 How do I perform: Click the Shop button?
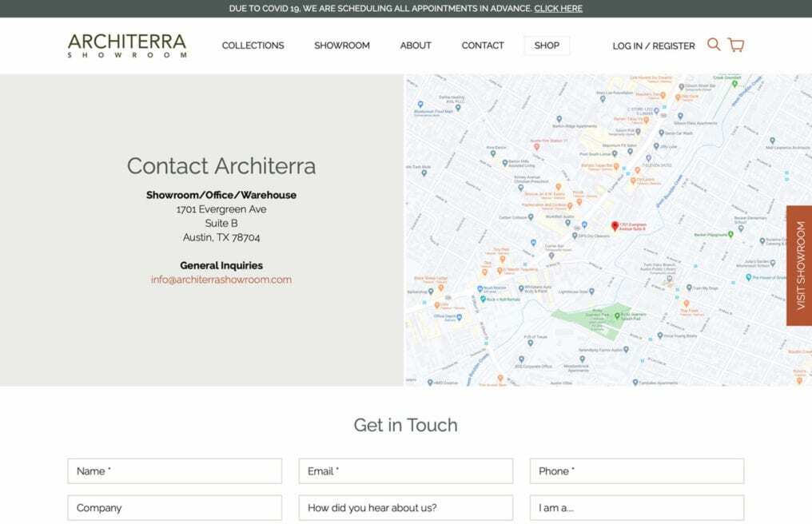pyautogui.click(x=547, y=46)
